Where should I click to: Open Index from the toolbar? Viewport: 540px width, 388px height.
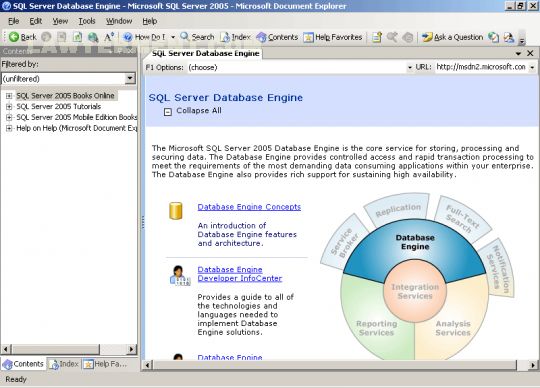[236, 37]
